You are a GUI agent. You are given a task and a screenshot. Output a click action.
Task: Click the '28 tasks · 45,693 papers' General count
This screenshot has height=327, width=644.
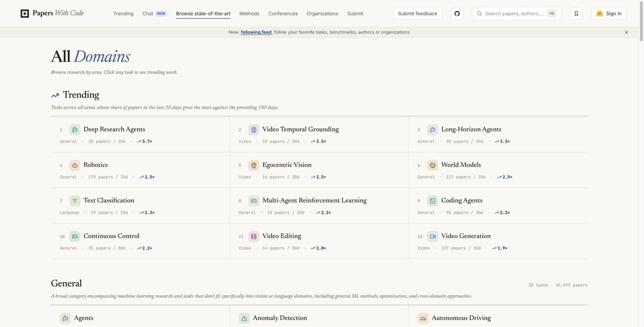(558, 285)
